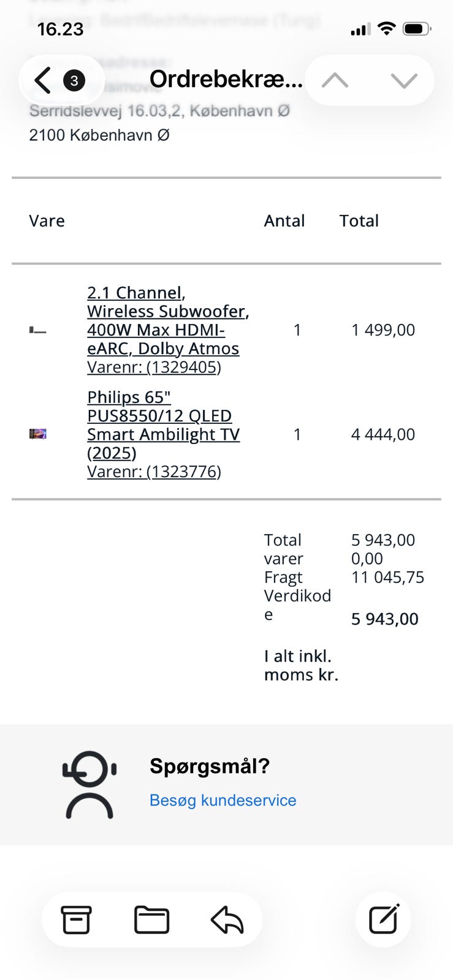The height and width of the screenshot is (980, 453).
Task: Tap the Ordrebekræ... email subject title
Action: click(x=226, y=79)
